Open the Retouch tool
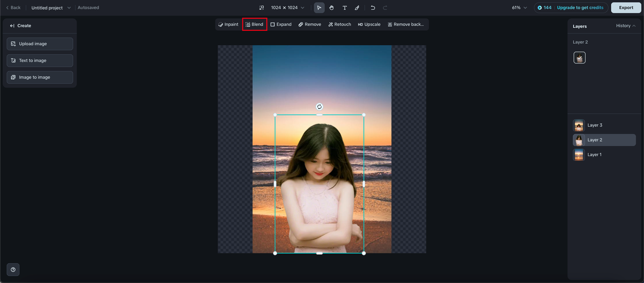Screen dimensions: 644x283 coord(340,24)
